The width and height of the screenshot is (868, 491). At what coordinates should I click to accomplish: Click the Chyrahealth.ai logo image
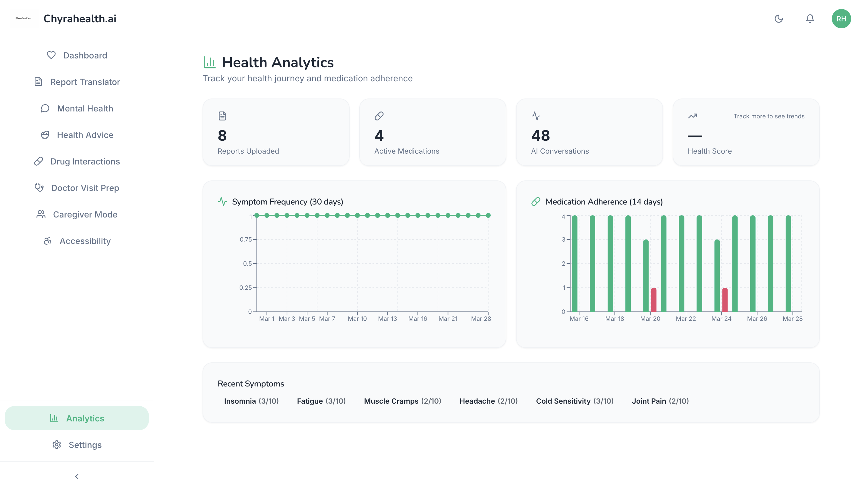click(24, 19)
